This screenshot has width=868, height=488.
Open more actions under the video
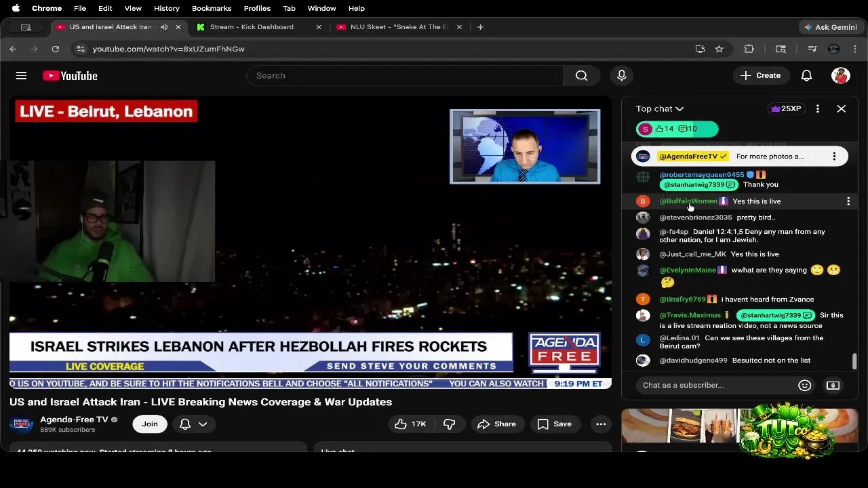pos(601,424)
